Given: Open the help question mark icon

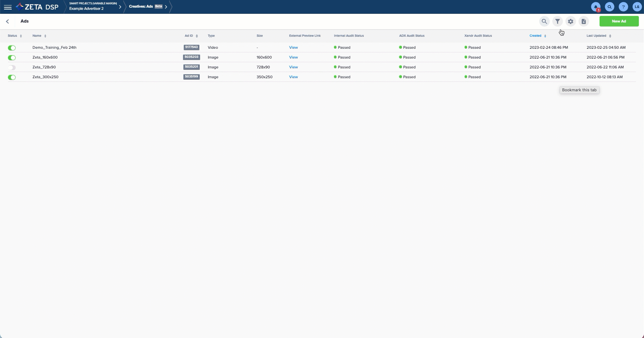Looking at the screenshot, I should click(x=623, y=7).
